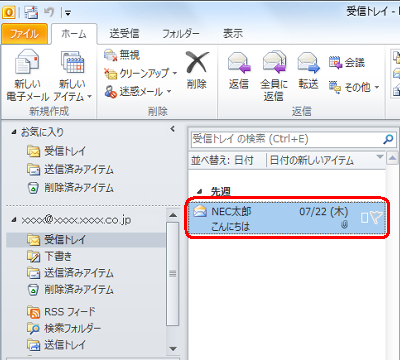Click the folder pane scrollbar thumb

(x=173, y=274)
